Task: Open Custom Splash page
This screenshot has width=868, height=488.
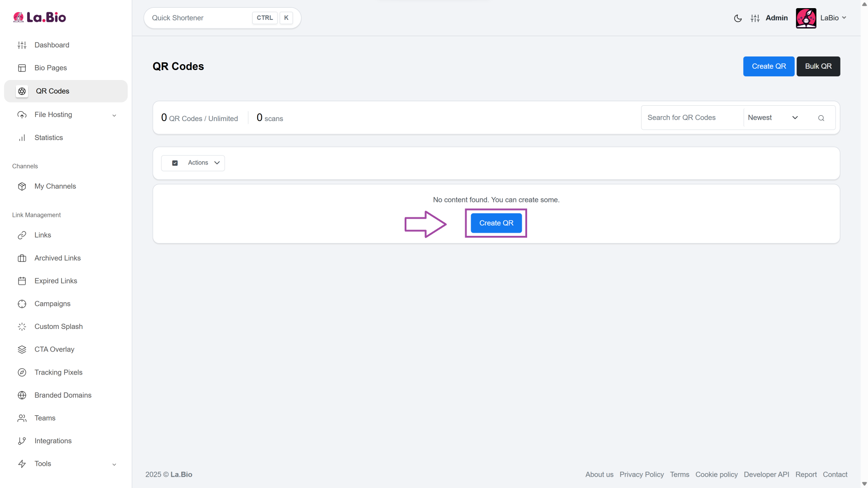Action: point(58,326)
